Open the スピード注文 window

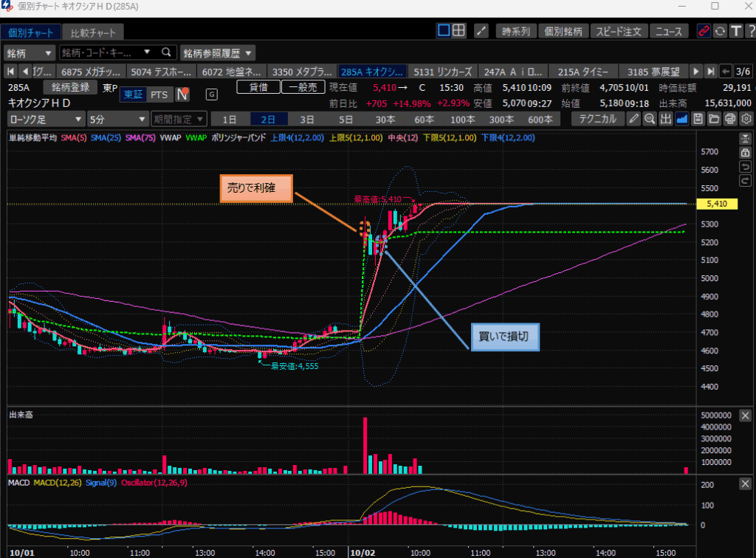(x=619, y=31)
